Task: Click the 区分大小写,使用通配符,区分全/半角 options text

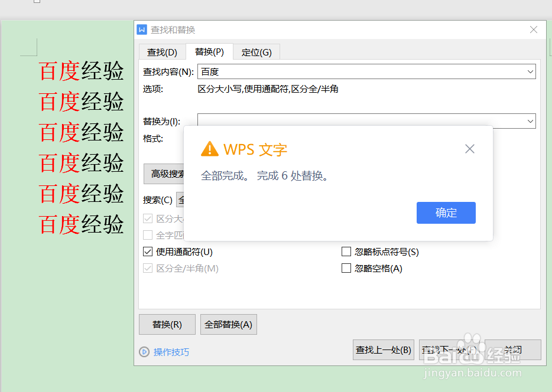Action: pos(268,89)
